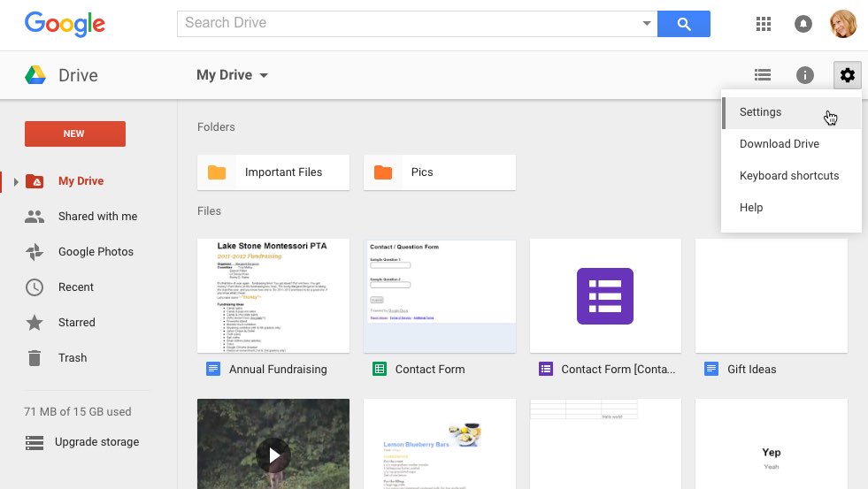This screenshot has height=489, width=868.
Task: Click the Upgrade storage icon
Action: [x=35, y=442]
